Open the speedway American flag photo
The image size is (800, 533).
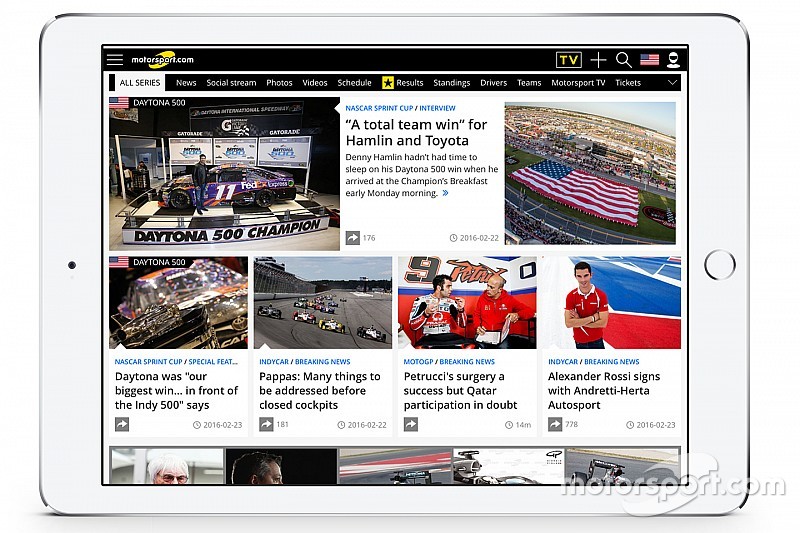click(x=590, y=173)
